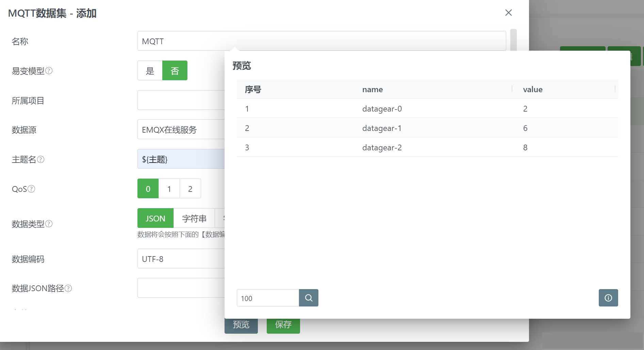The width and height of the screenshot is (644, 350).
Task: Select QoS level 2
Action: coord(190,188)
